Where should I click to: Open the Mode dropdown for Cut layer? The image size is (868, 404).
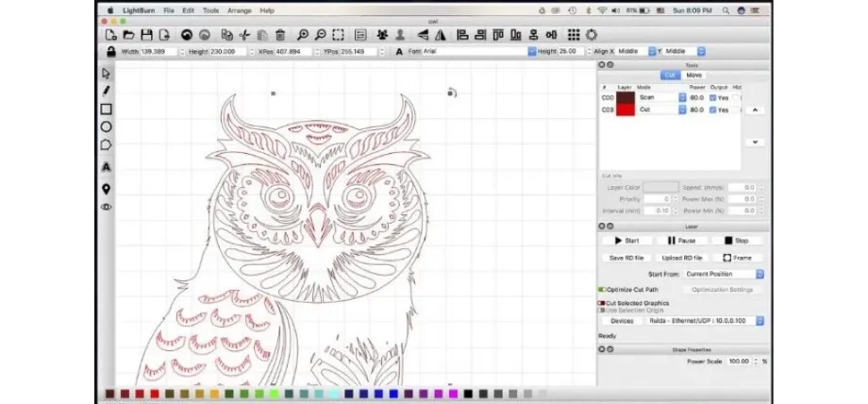click(661, 109)
